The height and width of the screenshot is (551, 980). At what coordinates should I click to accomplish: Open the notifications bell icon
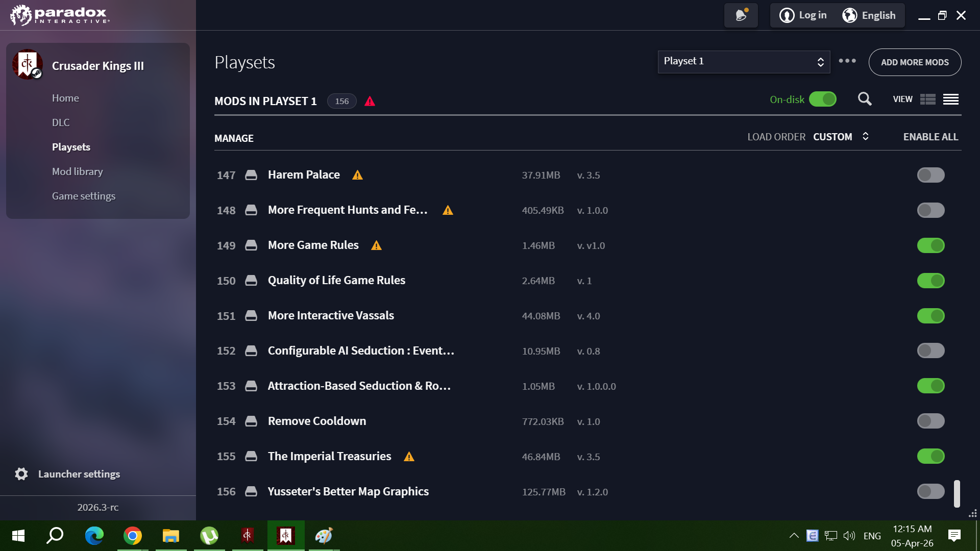(741, 15)
